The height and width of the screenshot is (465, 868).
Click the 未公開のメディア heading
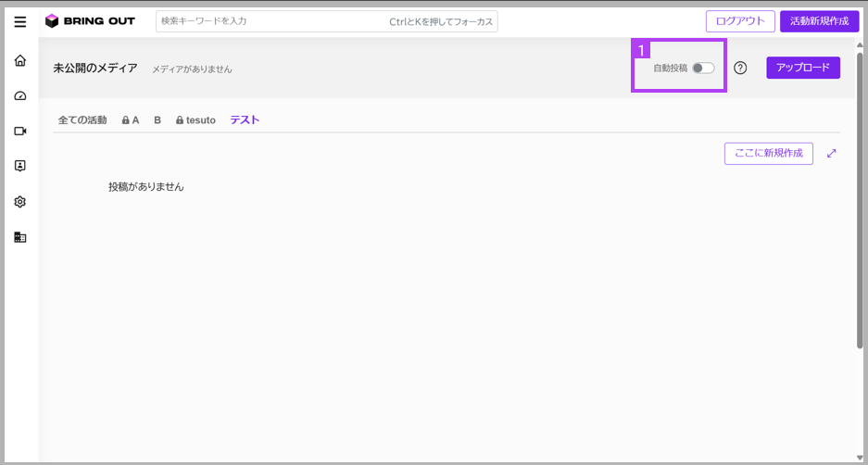(x=95, y=69)
